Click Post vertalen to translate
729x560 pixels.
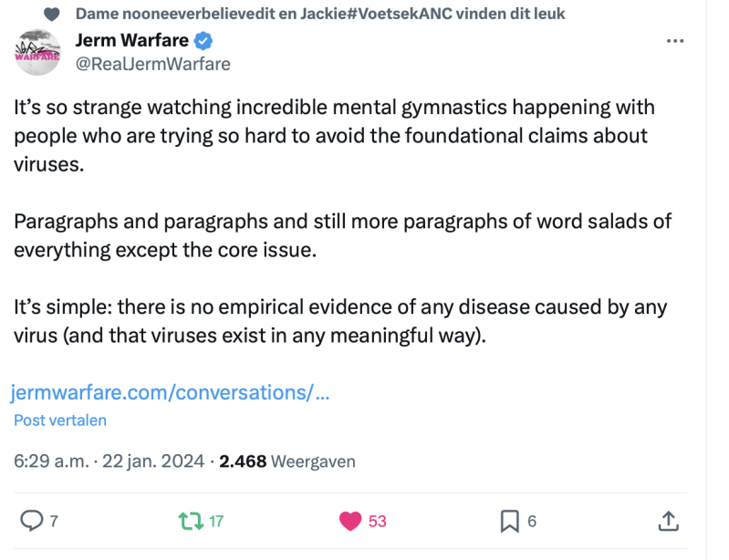point(60,420)
